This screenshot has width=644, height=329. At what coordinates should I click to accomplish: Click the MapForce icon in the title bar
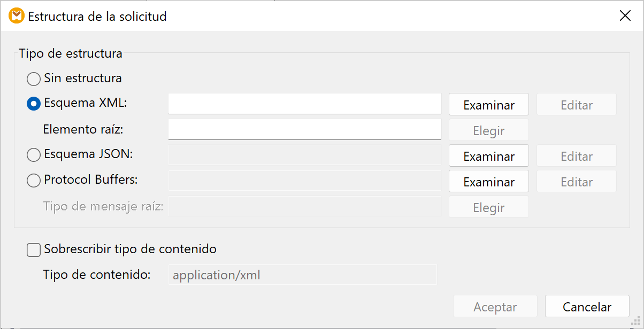click(x=16, y=16)
